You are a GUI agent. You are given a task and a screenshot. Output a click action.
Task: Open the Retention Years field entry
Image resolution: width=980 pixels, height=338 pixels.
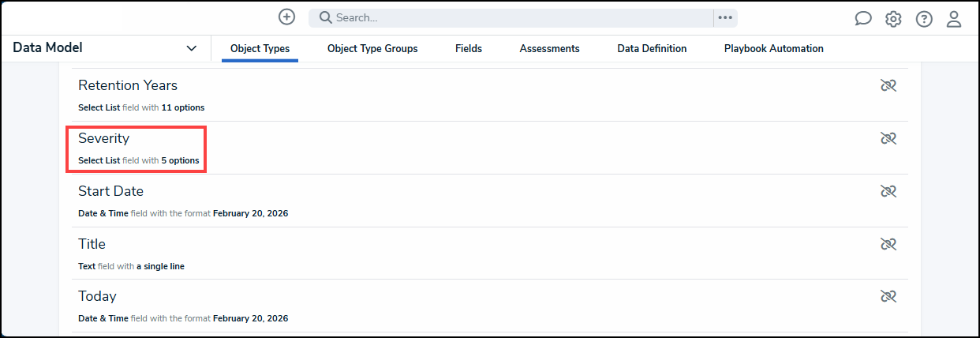coord(128,86)
